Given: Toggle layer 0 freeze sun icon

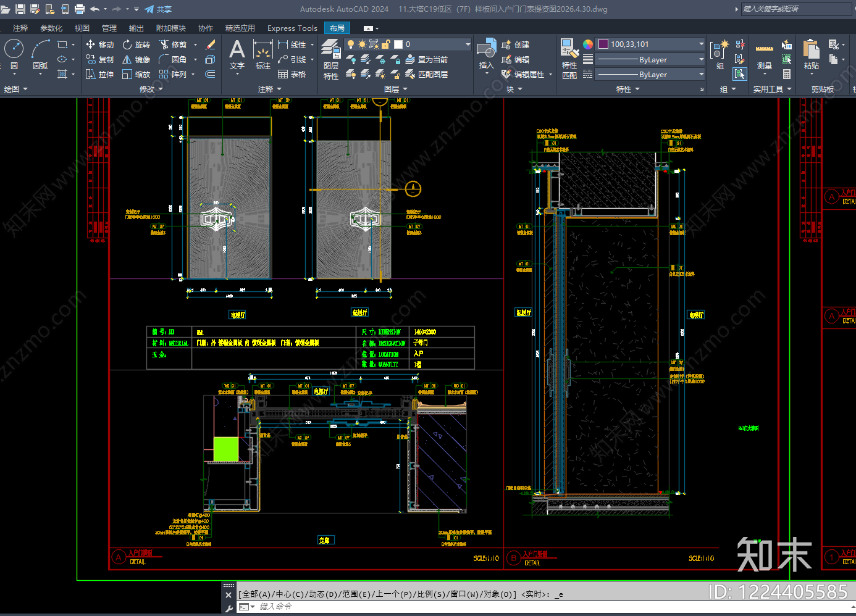Looking at the screenshot, I should (x=362, y=44).
